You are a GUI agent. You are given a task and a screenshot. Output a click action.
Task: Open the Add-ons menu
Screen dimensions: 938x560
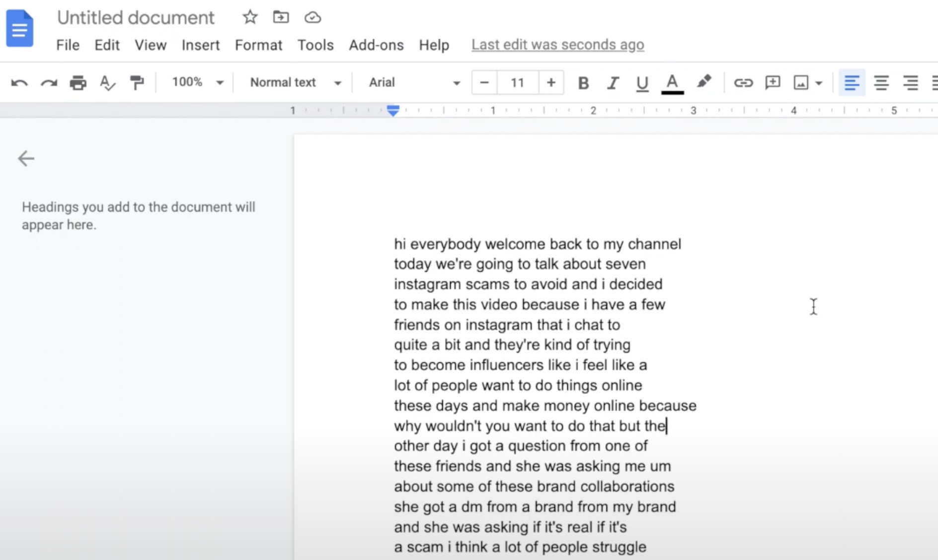[x=376, y=45]
